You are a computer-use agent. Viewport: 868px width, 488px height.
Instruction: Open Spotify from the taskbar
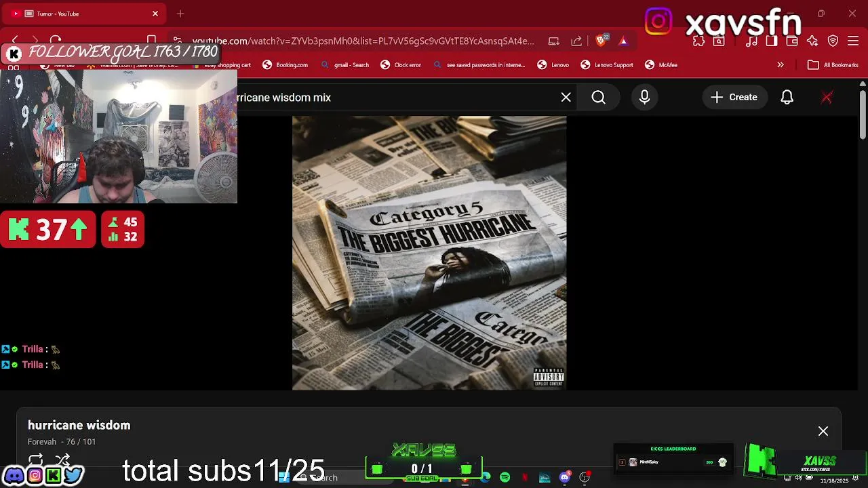coord(505,478)
